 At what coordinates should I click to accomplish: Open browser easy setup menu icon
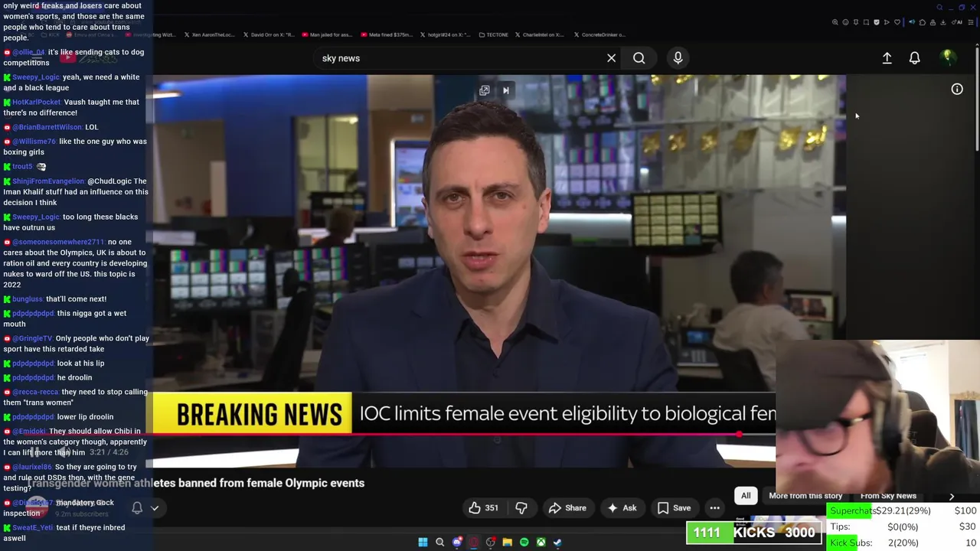[971, 22]
